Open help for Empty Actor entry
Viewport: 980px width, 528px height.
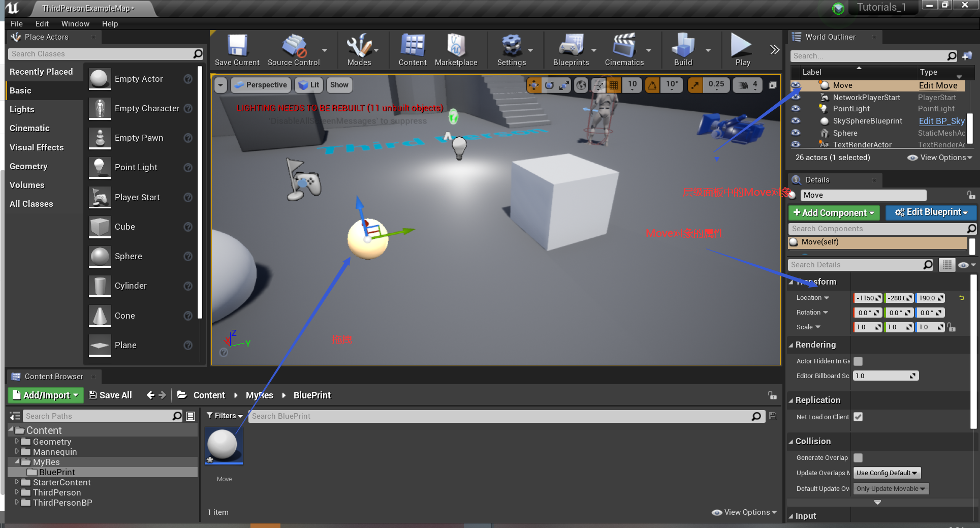pos(188,79)
